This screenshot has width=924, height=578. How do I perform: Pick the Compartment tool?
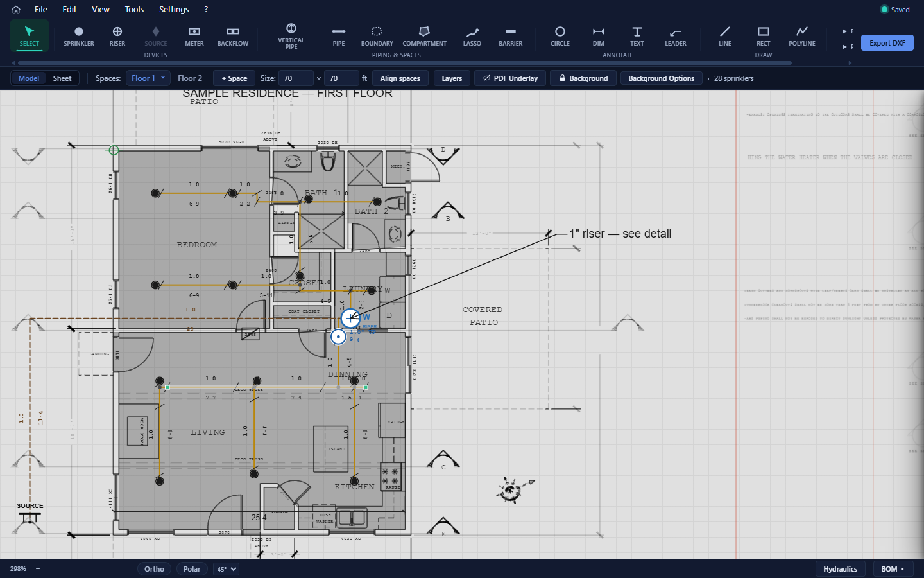(x=425, y=36)
